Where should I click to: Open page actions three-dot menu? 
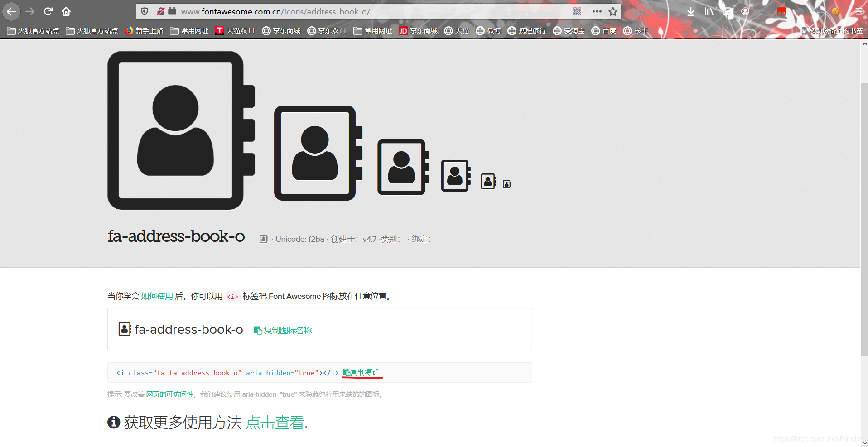point(597,11)
